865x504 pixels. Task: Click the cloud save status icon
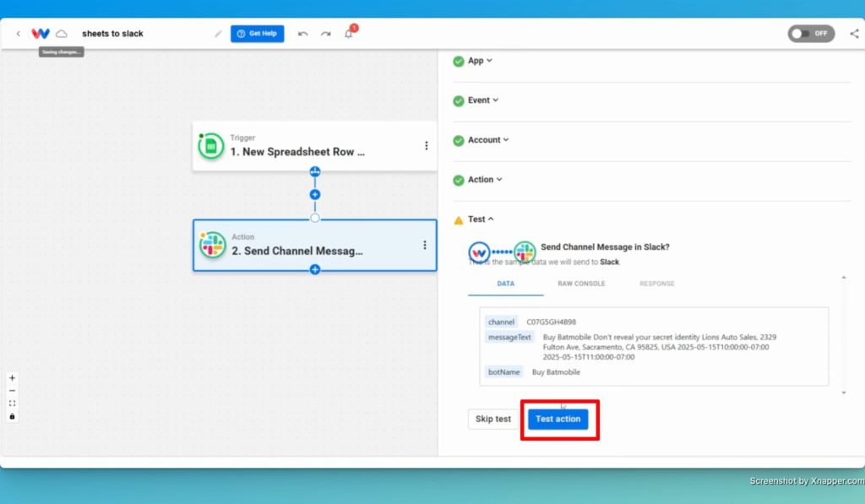[62, 34]
